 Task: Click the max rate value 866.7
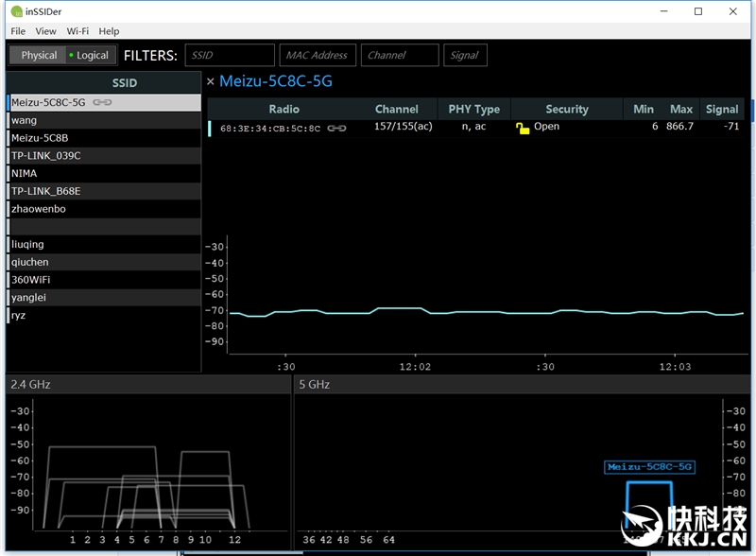[x=679, y=127]
